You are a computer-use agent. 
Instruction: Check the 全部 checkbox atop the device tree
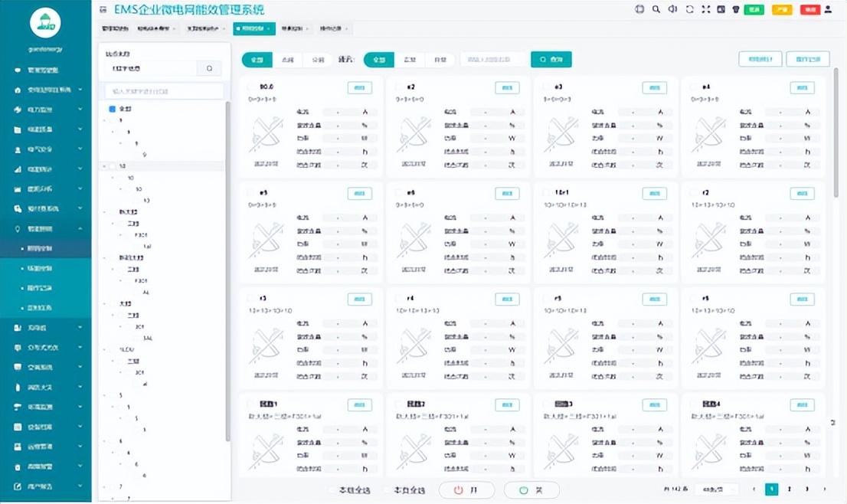pyautogui.click(x=112, y=108)
